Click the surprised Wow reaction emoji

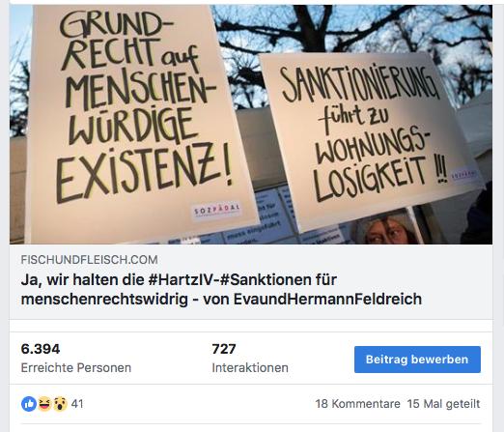tap(60, 404)
